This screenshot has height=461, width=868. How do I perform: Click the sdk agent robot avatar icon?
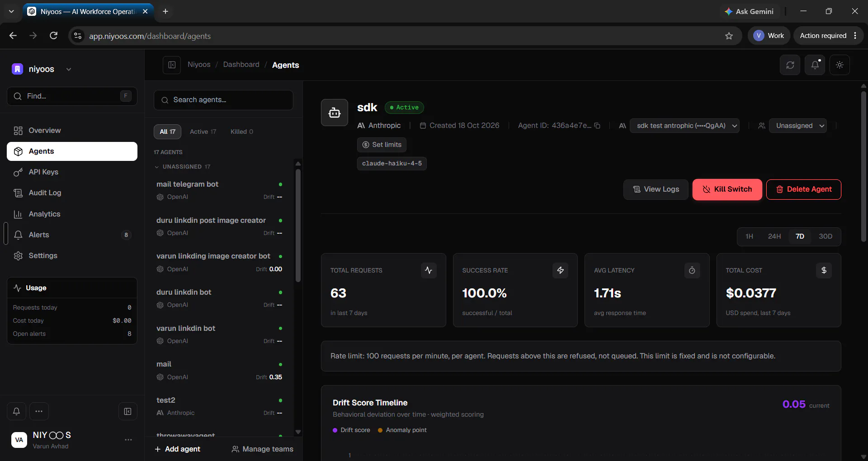pos(335,113)
